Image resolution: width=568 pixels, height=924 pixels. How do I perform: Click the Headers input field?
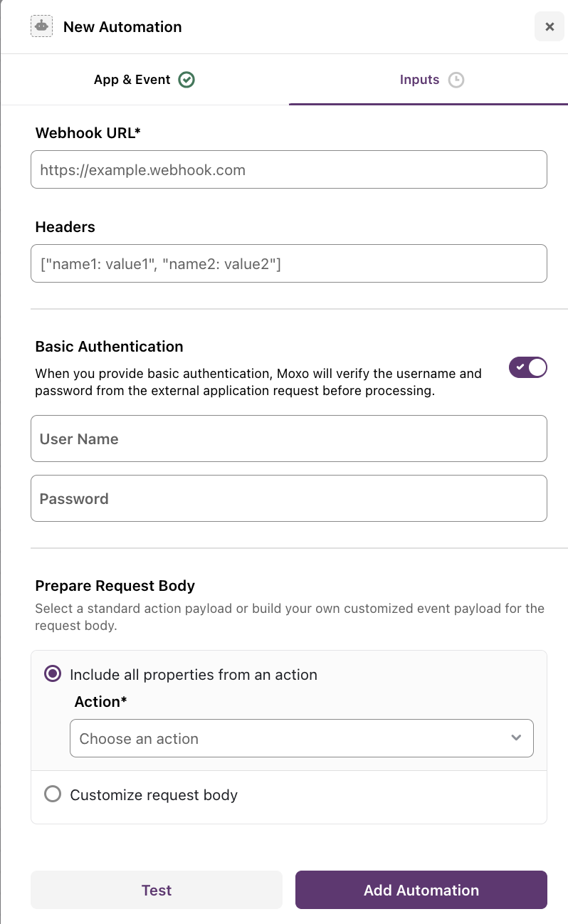pyautogui.click(x=288, y=263)
